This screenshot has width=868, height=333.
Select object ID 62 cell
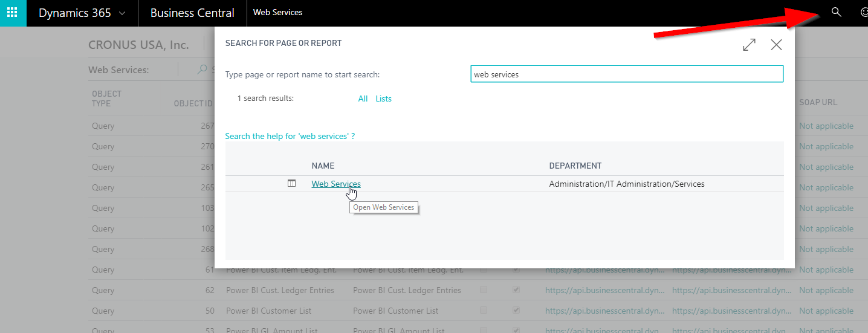(x=210, y=290)
